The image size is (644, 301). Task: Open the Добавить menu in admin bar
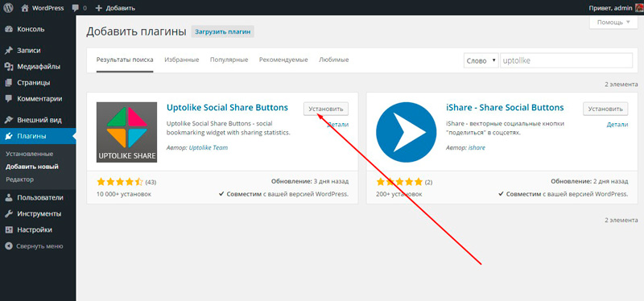click(x=115, y=8)
